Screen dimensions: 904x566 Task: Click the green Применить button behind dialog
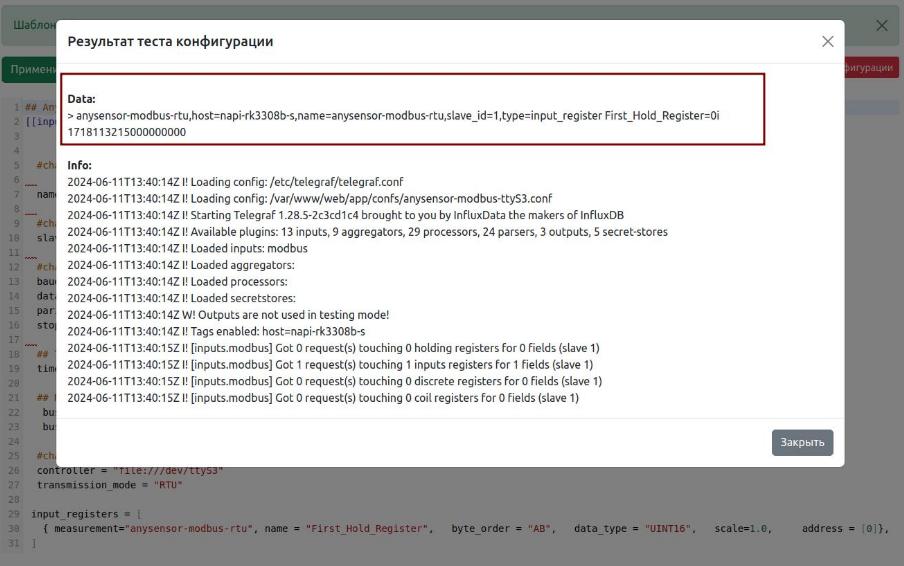click(x=28, y=69)
